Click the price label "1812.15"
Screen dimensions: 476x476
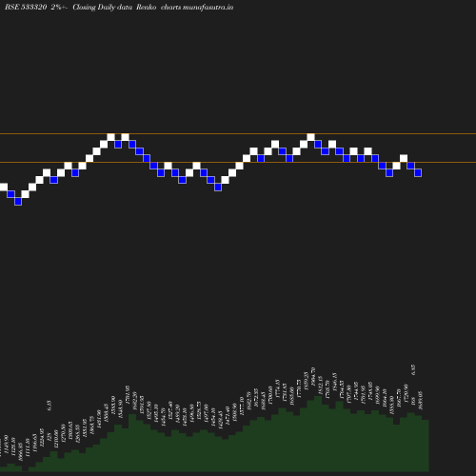pos(320,385)
